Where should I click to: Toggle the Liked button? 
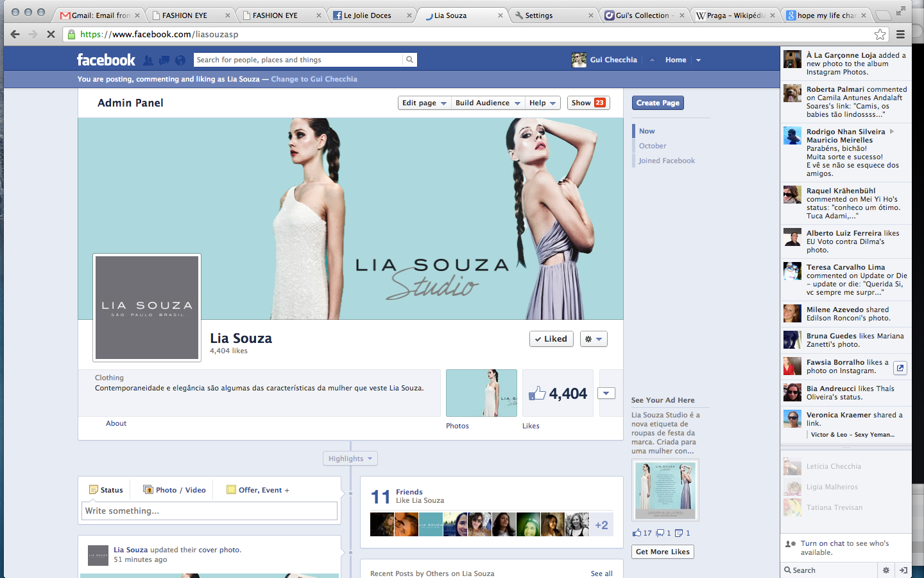(x=551, y=339)
